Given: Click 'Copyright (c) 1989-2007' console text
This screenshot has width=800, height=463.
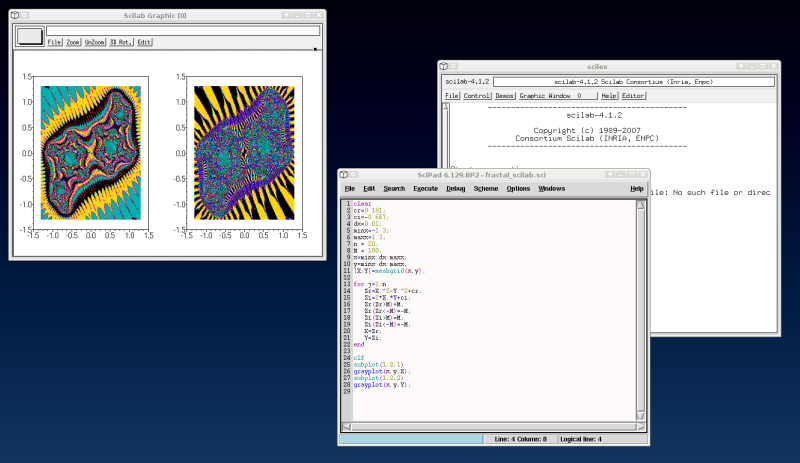Looking at the screenshot, I should [x=587, y=131].
